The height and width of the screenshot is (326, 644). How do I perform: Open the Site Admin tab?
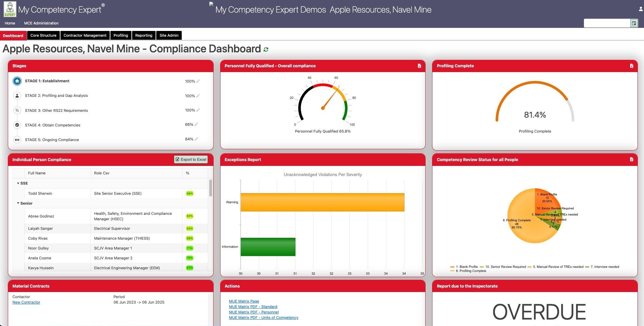169,35
